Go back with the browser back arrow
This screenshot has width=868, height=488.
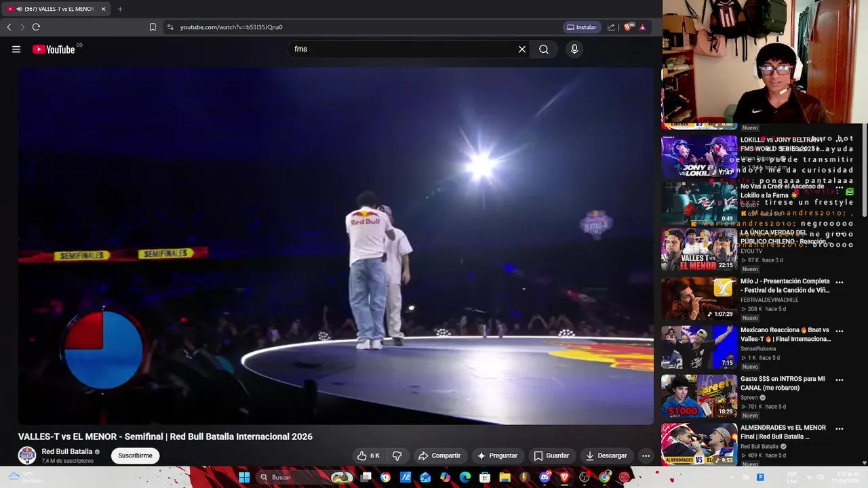coord(9,27)
